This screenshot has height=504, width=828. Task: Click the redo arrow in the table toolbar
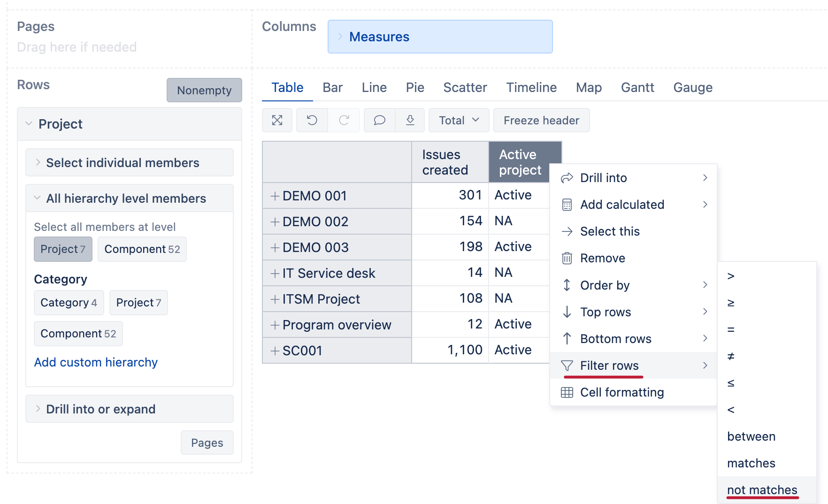pos(344,120)
